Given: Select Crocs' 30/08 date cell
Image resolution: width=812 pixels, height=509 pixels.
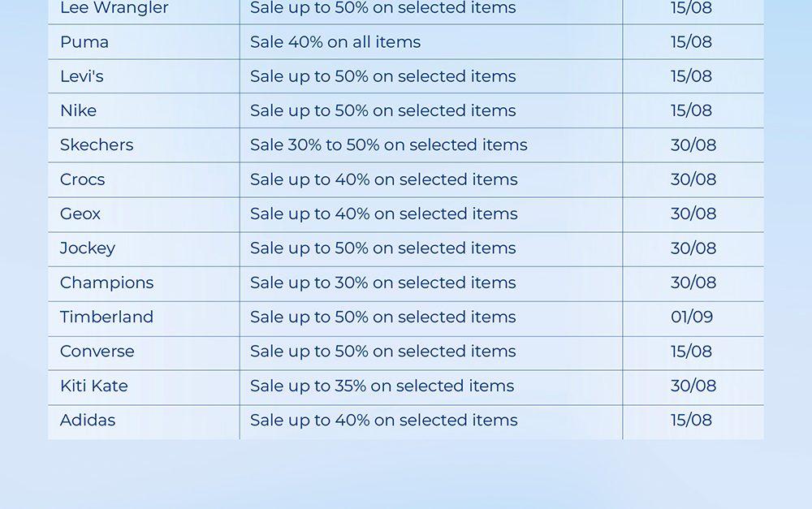Looking at the screenshot, I should tap(693, 179).
